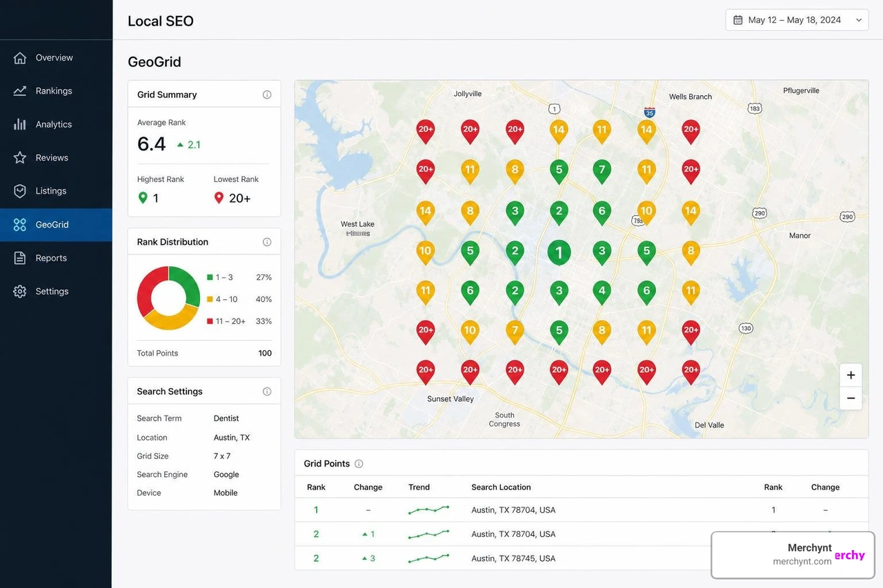Click the Sunset Valley map label
The height and width of the screenshot is (588, 883).
click(450, 399)
